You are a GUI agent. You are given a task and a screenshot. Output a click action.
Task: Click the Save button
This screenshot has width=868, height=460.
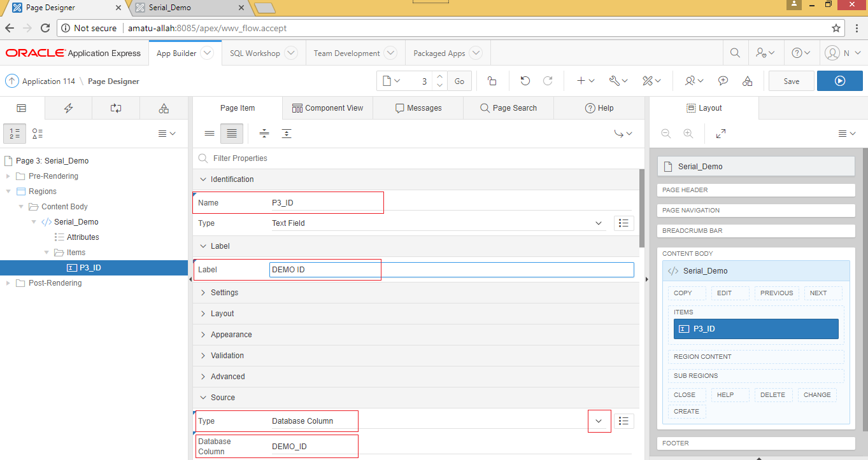pyautogui.click(x=791, y=81)
